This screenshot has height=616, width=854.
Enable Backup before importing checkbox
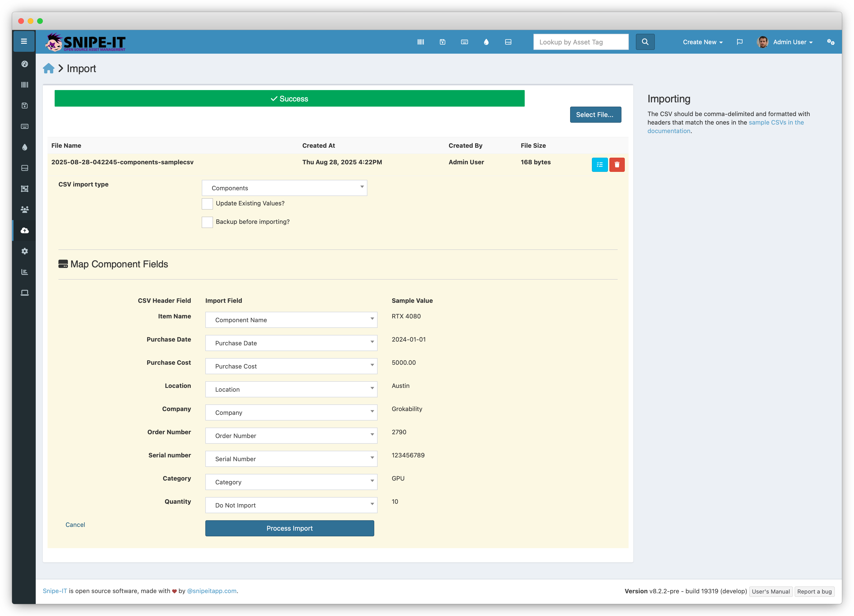pos(207,222)
